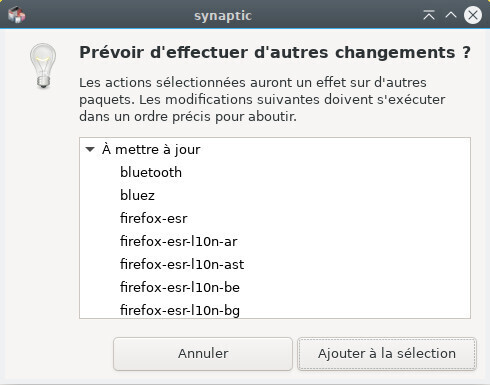The height and width of the screenshot is (385, 490).
Task: Click the "Prévoir d'effectuer d'autres changements ?" heading
Action: pos(275,52)
